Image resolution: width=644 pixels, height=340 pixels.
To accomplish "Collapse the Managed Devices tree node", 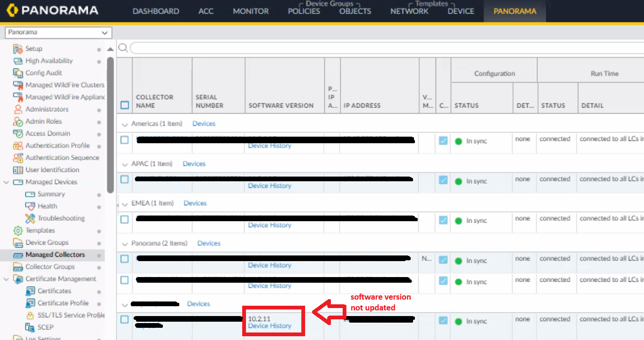I will [7, 182].
